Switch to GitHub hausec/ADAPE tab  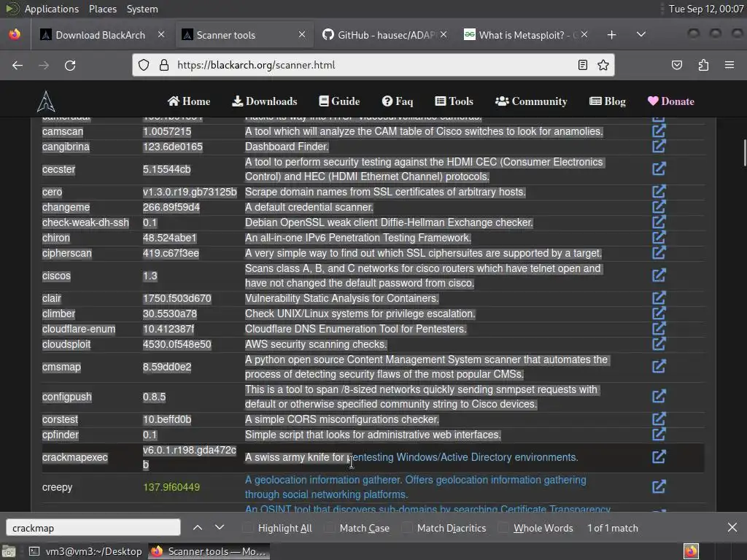coord(385,35)
